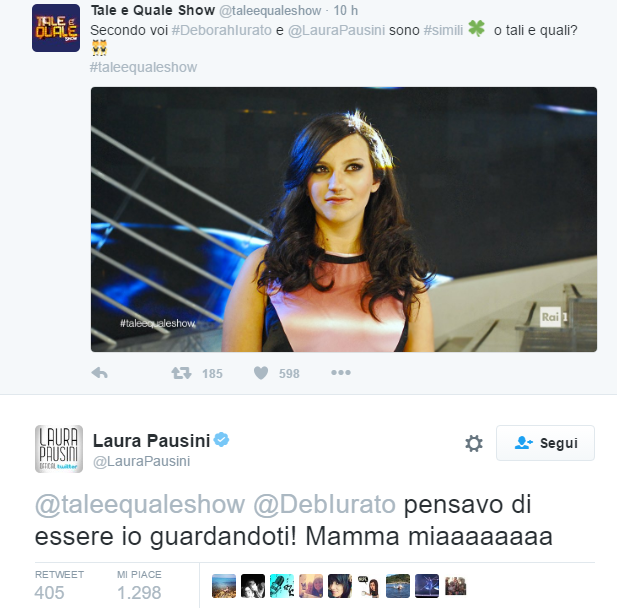Open the @LauraPausini mention in the tweet

(x=336, y=30)
